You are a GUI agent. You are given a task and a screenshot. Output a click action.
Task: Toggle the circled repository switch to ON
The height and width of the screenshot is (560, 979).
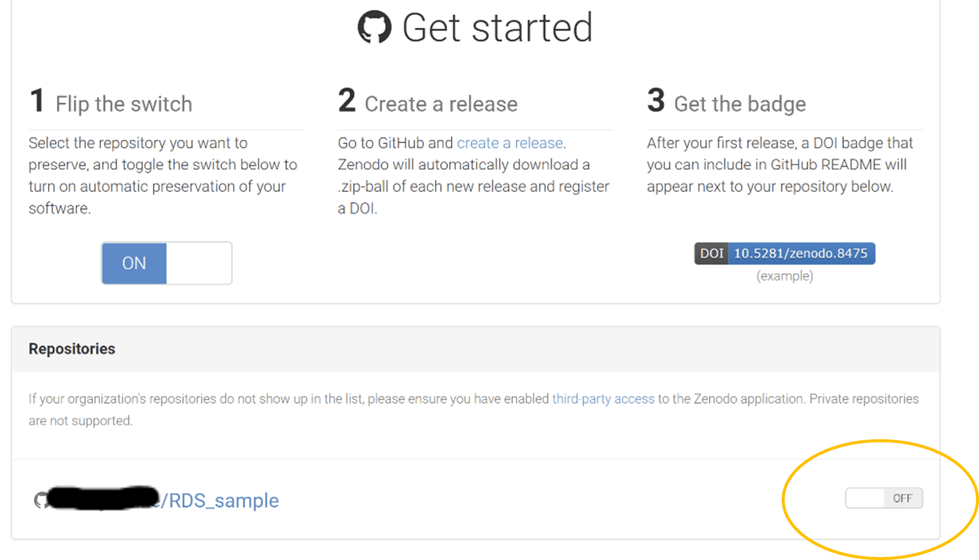pyautogui.click(x=884, y=498)
